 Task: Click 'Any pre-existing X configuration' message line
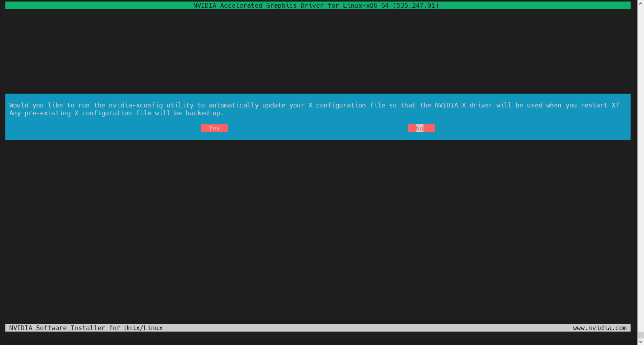tap(71, 113)
